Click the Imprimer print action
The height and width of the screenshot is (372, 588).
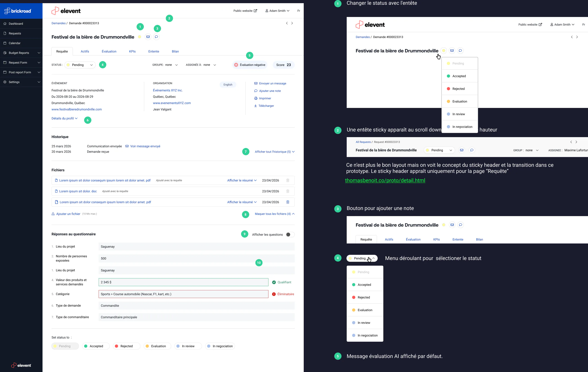pos(263,98)
